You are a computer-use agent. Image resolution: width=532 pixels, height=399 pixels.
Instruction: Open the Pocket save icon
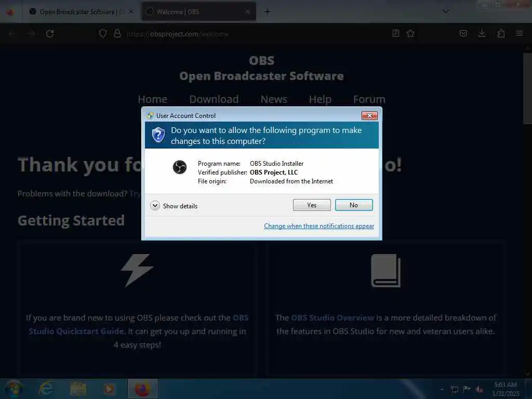click(x=463, y=33)
